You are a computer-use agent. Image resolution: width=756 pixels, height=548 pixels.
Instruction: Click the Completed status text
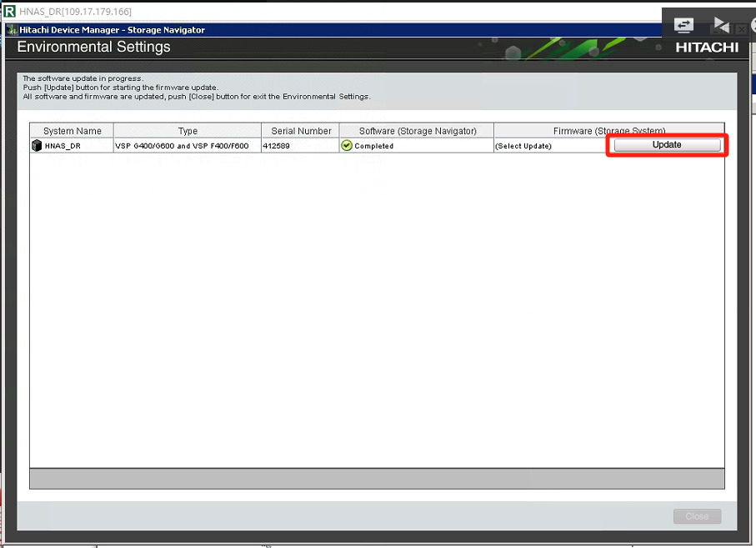374,146
